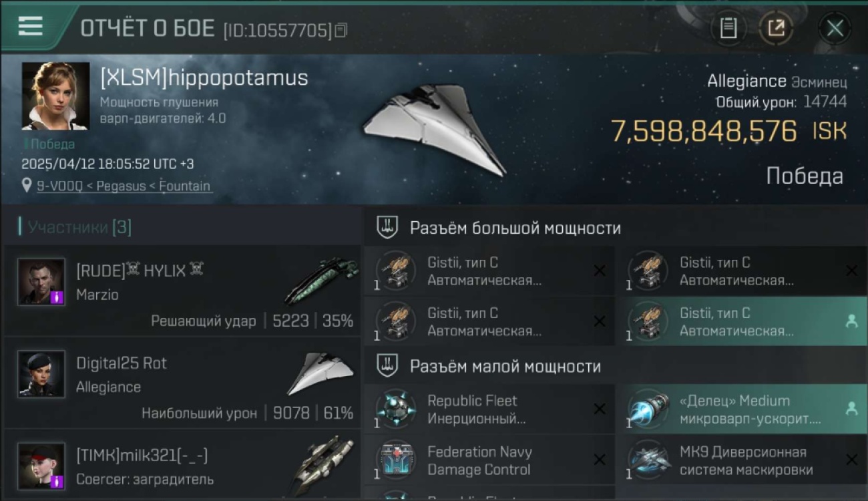Click the share export icon
Screen dimensions: 868x501
coord(776,28)
